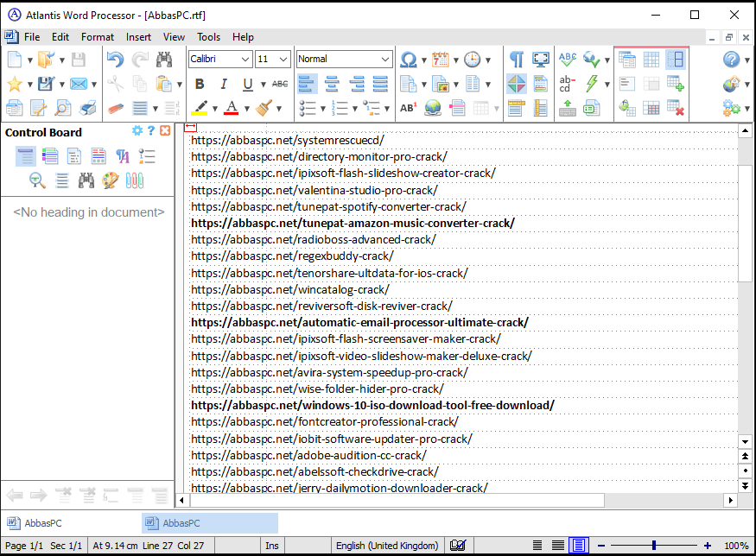The height and width of the screenshot is (556, 756).
Task: Click the Send by email envelope icon
Action: [78, 84]
